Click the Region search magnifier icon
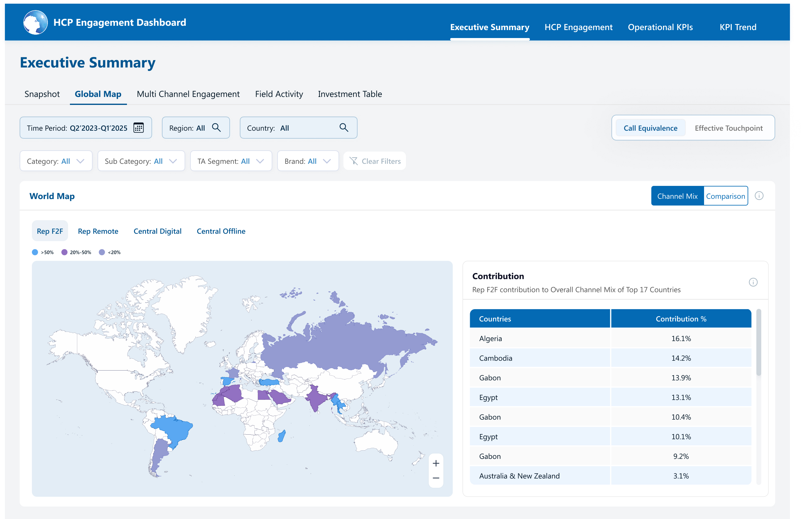Viewport: 812px width, 519px height. (x=216, y=128)
